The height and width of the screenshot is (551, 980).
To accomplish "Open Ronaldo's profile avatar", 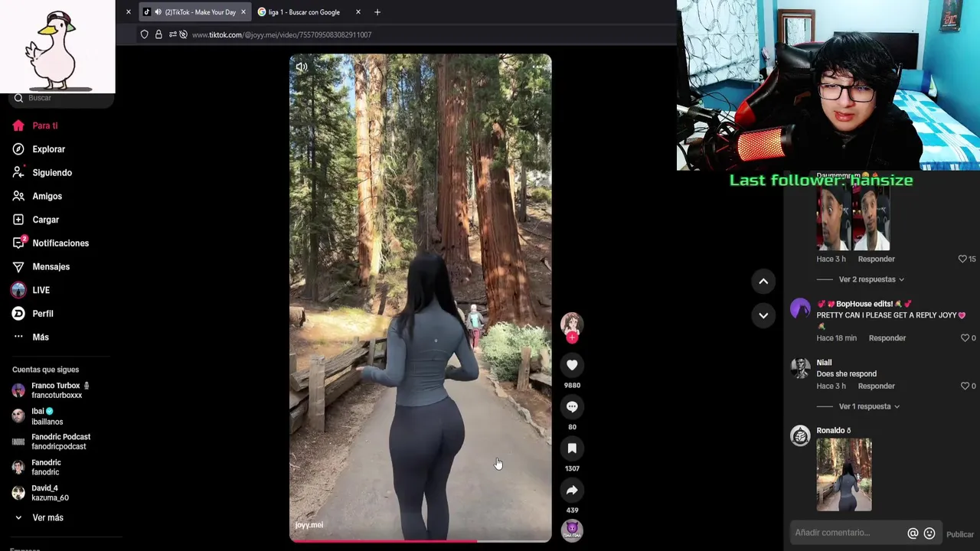I will point(800,435).
